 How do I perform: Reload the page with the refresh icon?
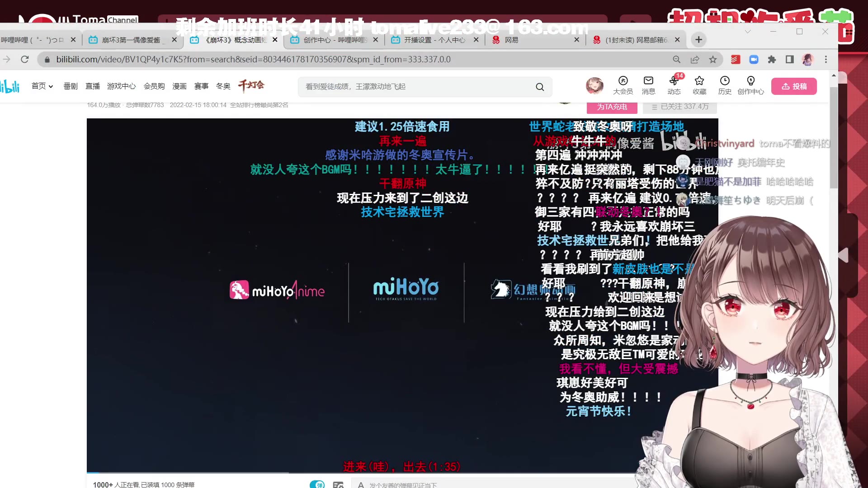(25, 59)
